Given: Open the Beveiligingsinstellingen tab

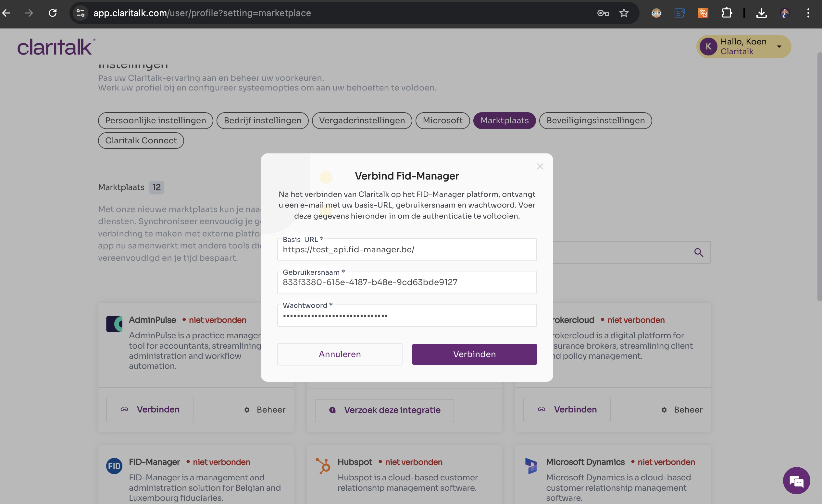Looking at the screenshot, I should tap(595, 120).
